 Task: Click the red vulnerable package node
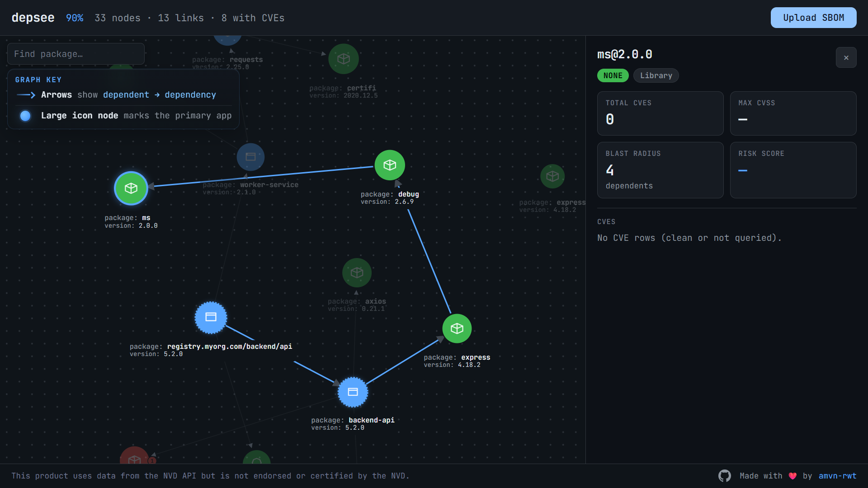click(x=134, y=457)
